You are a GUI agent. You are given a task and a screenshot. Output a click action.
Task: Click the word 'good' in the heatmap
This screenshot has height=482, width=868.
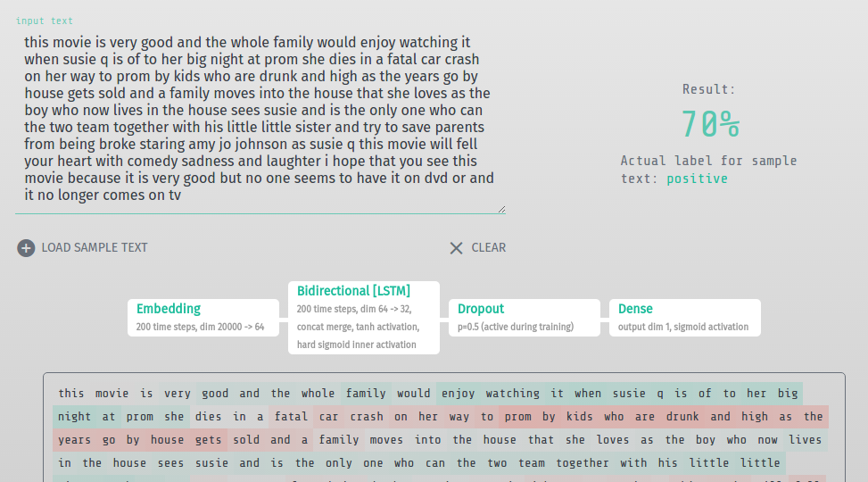(215, 394)
